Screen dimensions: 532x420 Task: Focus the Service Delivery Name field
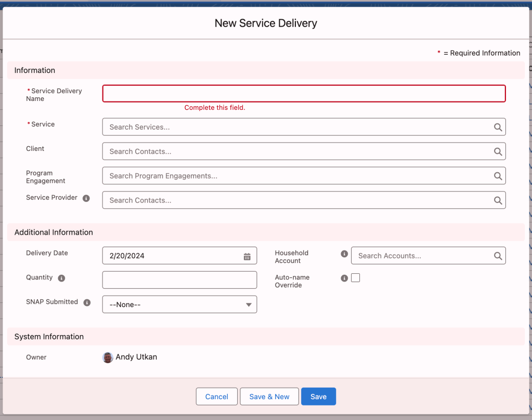pyautogui.click(x=304, y=93)
